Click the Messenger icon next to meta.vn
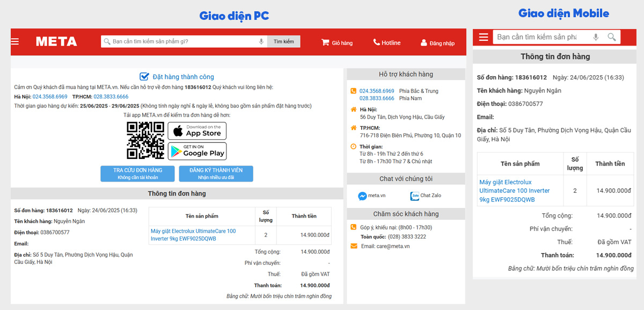This screenshot has height=310, width=644. (x=363, y=196)
